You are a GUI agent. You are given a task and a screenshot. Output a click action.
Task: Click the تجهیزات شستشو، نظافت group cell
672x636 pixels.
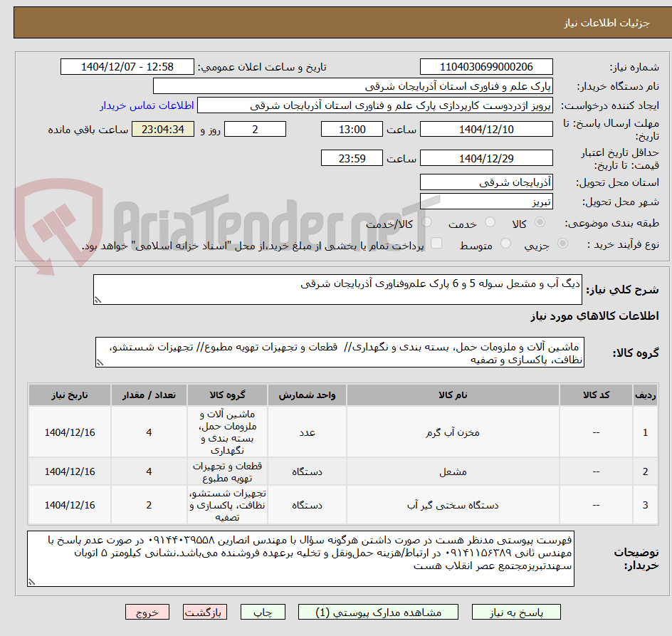click(x=227, y=505)
